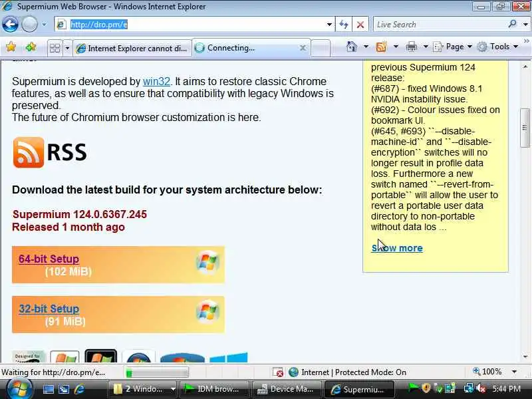Click the scrollbar up arrow
The image size is (532, 399).
coord(525,66)
